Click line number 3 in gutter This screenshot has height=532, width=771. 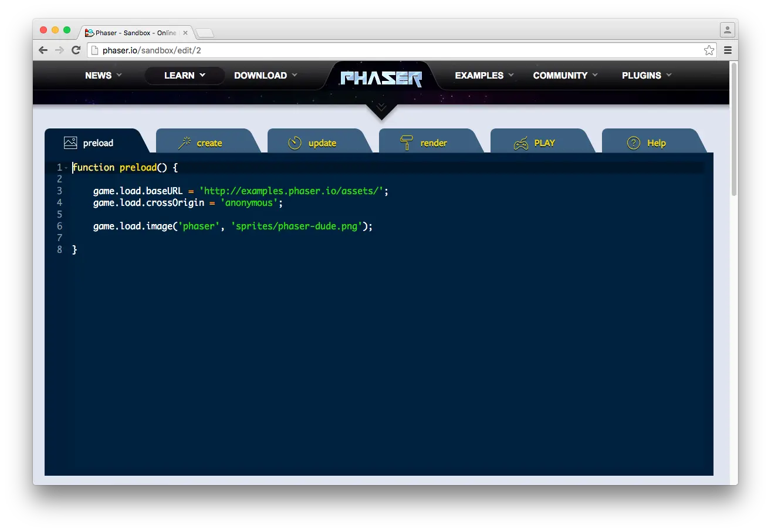[x=59, y=191]
